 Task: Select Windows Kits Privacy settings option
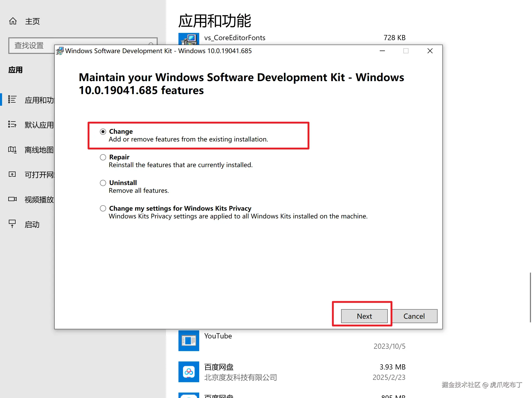click(x=103, y=209)
